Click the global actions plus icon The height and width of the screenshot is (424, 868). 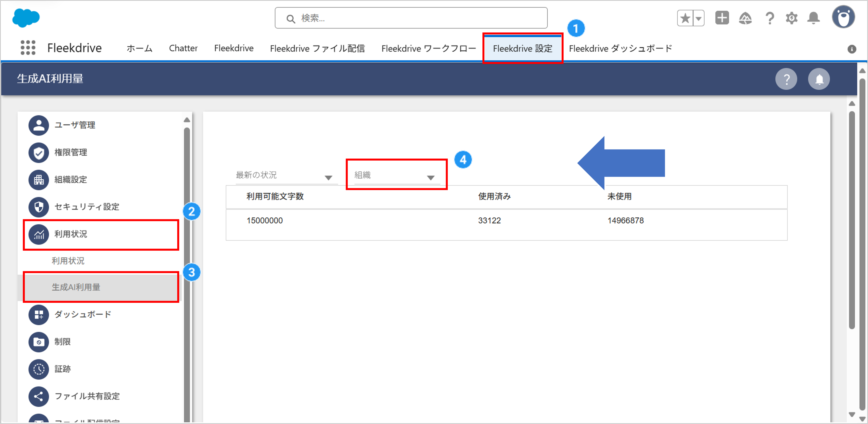[x=722, y=18]
